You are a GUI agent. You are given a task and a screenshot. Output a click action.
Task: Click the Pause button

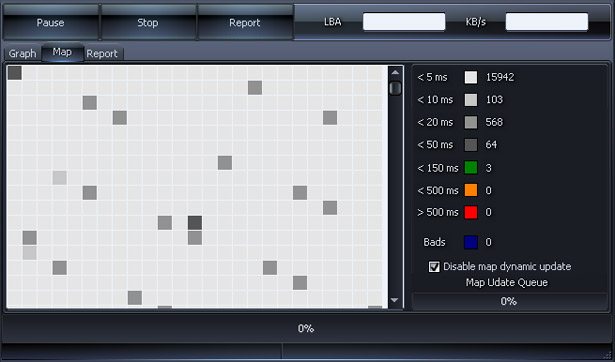pyautogui.click(x=50, y=22)
